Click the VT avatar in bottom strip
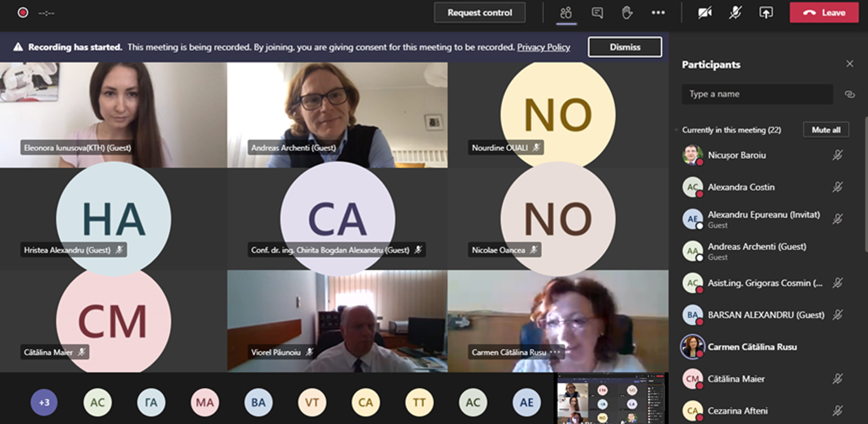Screen dimensions: 868x424 point(312,402)
